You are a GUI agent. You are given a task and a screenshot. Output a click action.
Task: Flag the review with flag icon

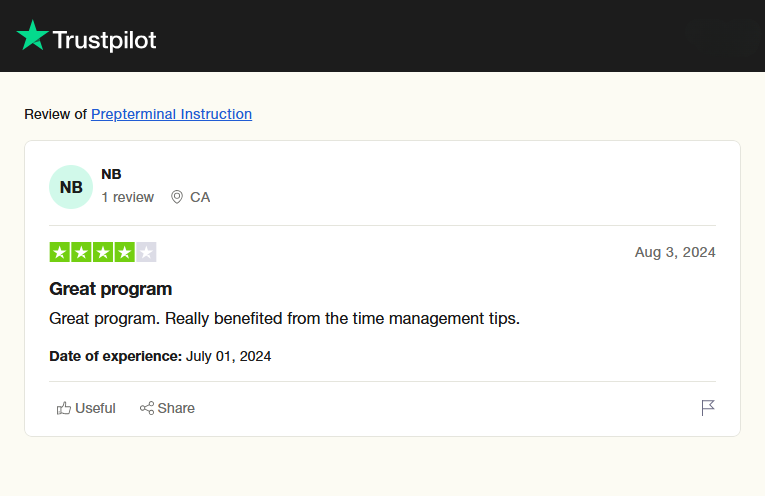pyautogui.click(x=708, y=407)
